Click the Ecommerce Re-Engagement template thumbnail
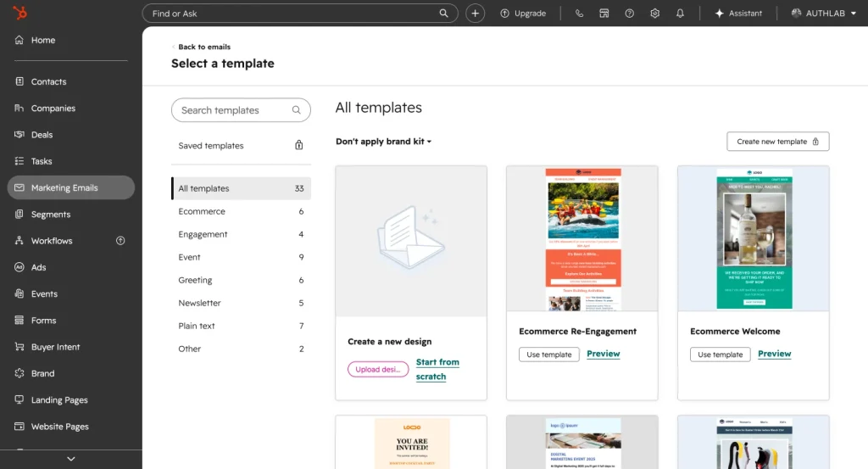868x469 pixels. [583, 239]
